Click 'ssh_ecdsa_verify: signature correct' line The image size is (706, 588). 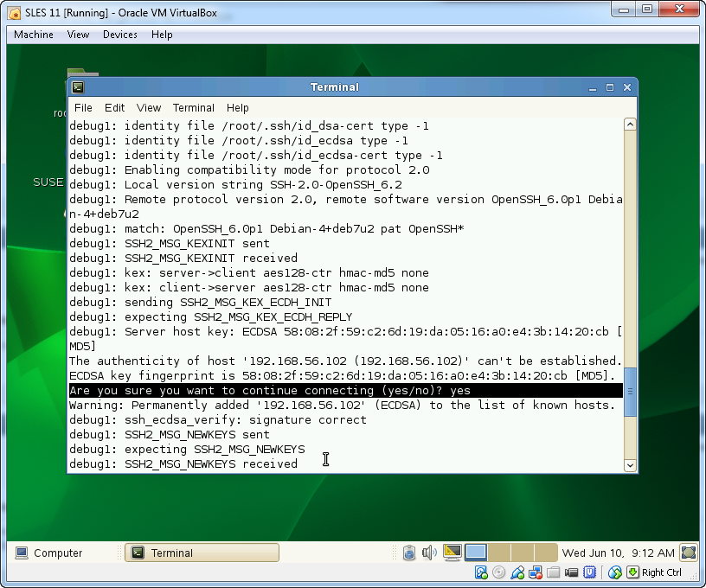218,420
